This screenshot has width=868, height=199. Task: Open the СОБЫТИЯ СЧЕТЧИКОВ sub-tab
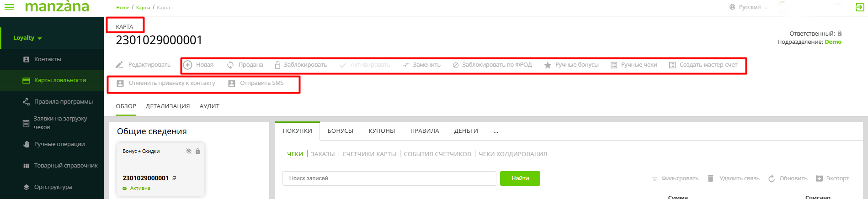coord(437,154)
